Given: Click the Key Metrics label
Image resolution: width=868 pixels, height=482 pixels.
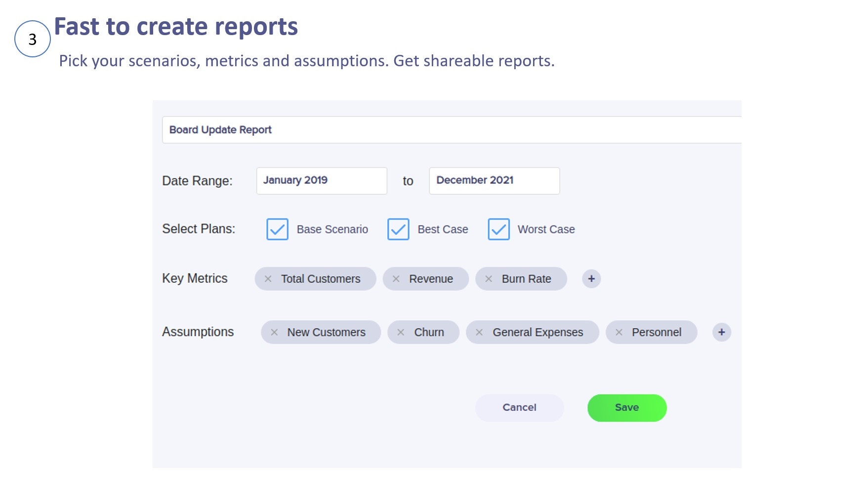Looking at the screenshot, I should pyautogui.click(x=195, y=278).
